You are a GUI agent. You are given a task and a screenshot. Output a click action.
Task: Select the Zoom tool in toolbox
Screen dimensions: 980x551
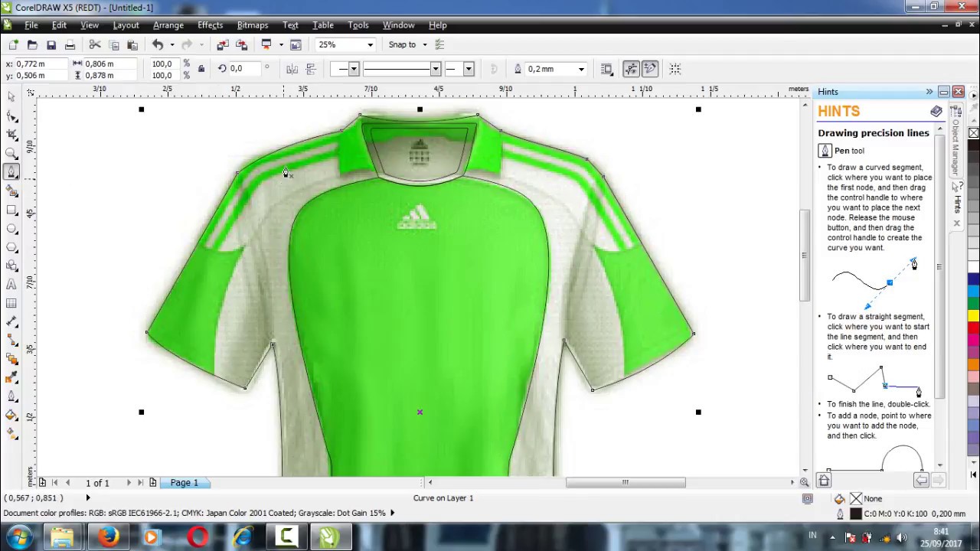(11, 153)
